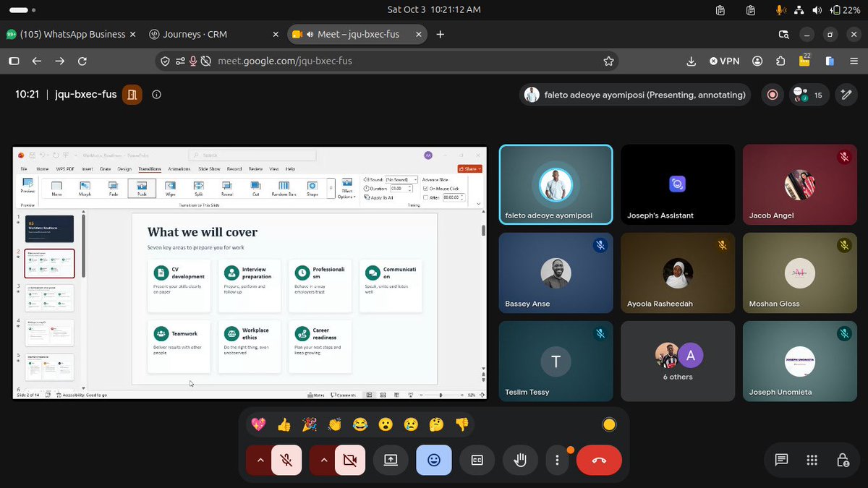The height and width of the screenshot is (488, 868).
Task: Open the browser downloads icon
Action: pyautogui.click(x=692, y=61)
